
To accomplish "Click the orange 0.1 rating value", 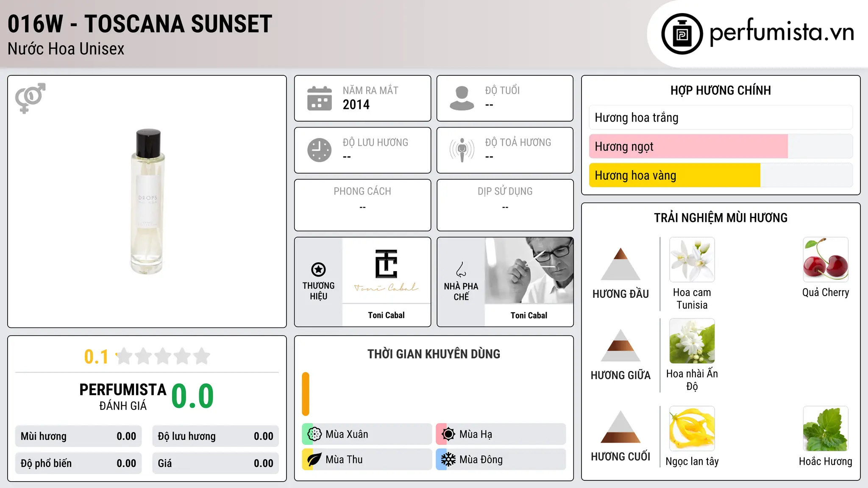I will 96,357.
